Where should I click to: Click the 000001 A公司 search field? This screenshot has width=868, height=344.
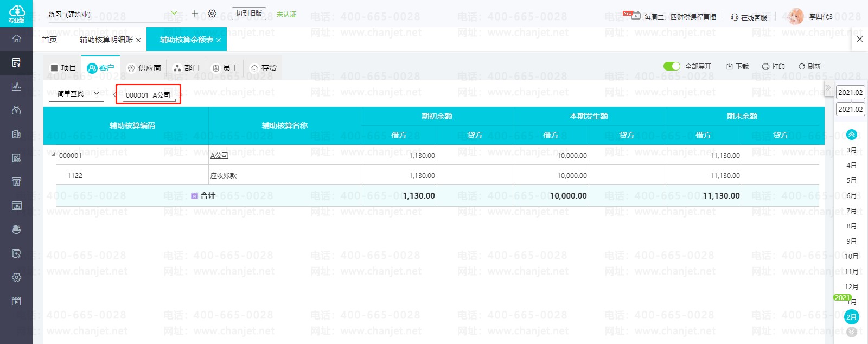pos(148,95)
